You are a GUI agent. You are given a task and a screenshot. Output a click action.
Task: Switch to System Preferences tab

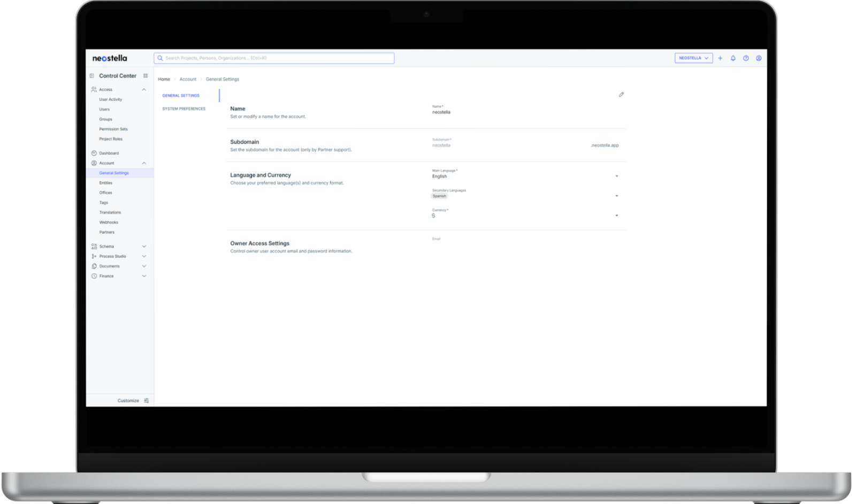coord(184,109)
